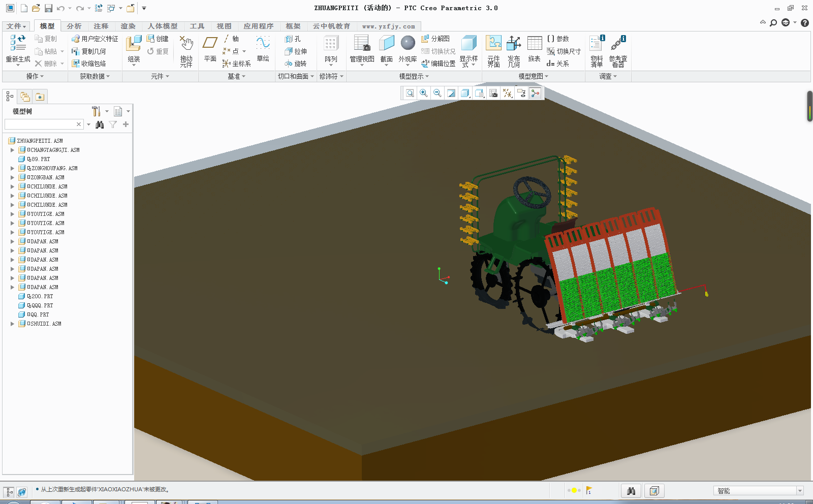This screenshot has height=504, width=813.
Task: Open the Help question mark icon
Action: (x=805, y=23)
